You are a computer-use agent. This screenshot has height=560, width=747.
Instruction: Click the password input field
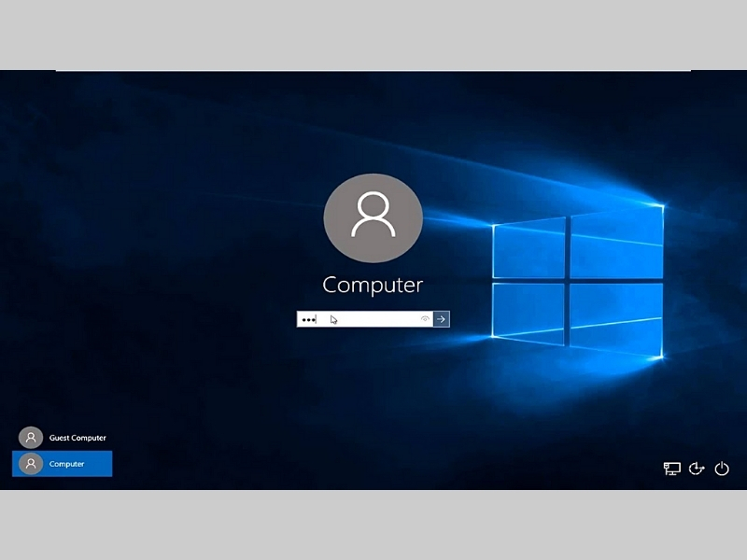[x=364, y=319]
